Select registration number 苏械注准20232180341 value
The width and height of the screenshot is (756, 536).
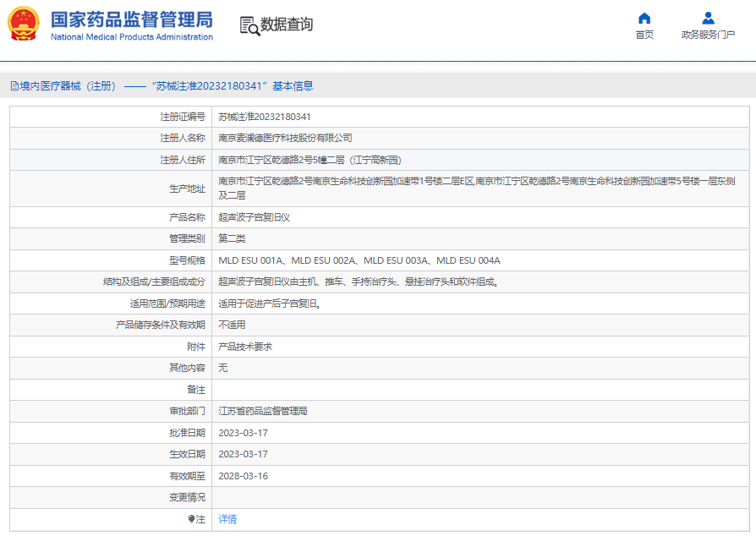pyautogui.click(x=265, y=117)
